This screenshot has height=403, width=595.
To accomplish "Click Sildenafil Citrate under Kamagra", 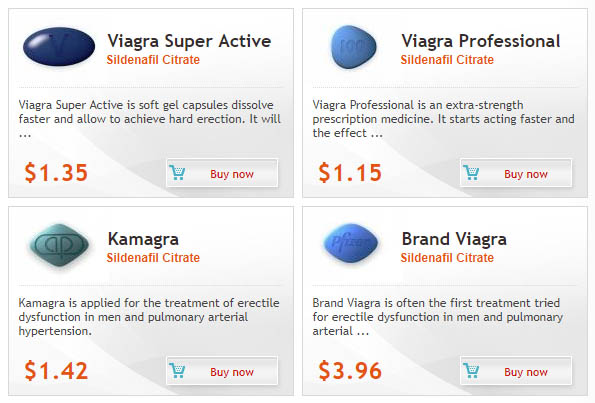I will click(153, 258).
